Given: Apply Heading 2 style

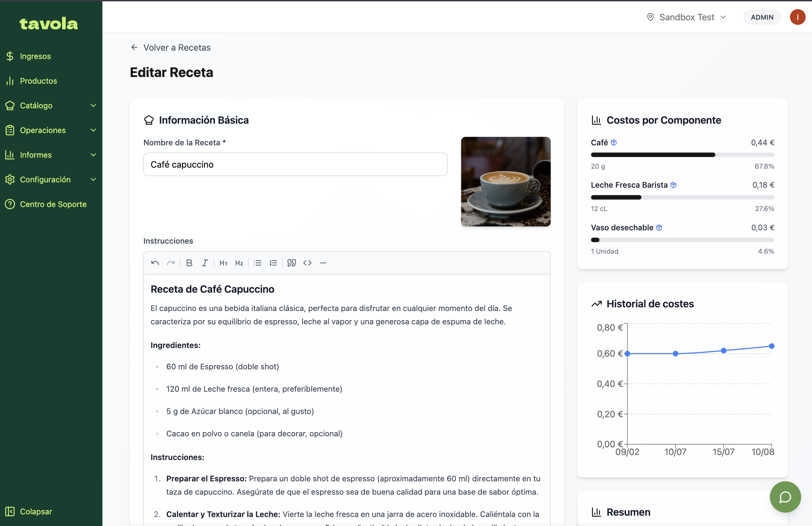Looking at the screenshot, I should (x=239, y=263).
